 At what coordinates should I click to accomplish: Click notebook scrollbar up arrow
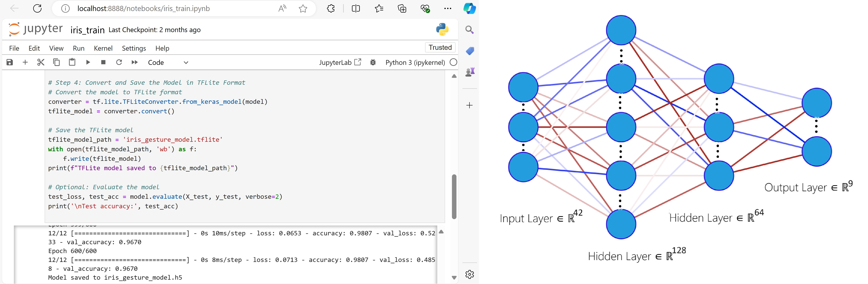click(454, 76)
